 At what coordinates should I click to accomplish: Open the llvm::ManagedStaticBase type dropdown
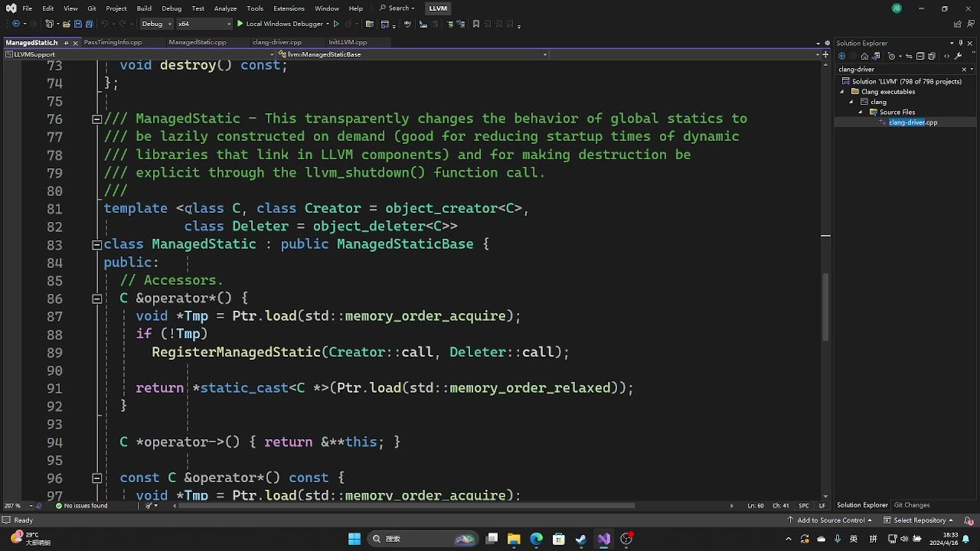point(412,54)
